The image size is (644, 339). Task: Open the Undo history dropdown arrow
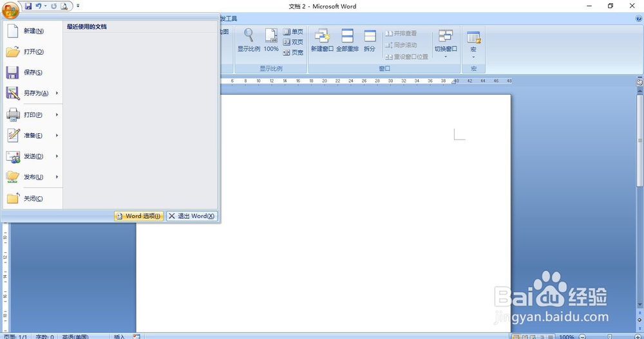[x=45, y=6]
